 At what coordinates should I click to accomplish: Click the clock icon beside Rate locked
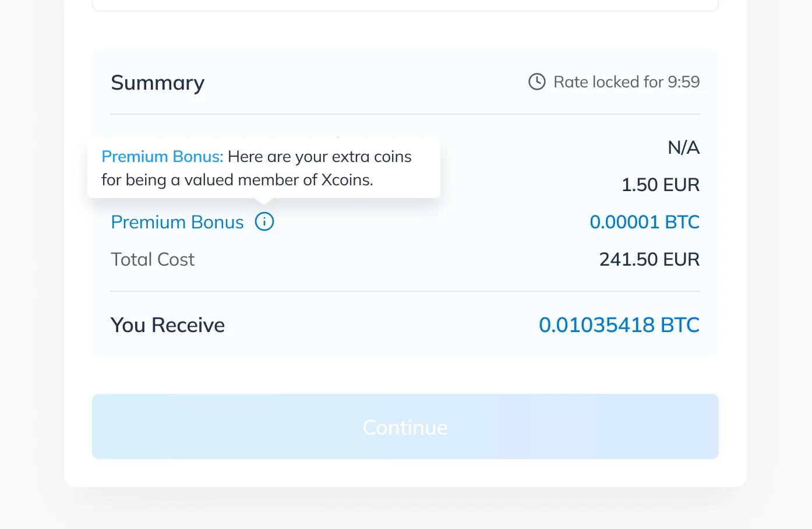tap(537, 82)
